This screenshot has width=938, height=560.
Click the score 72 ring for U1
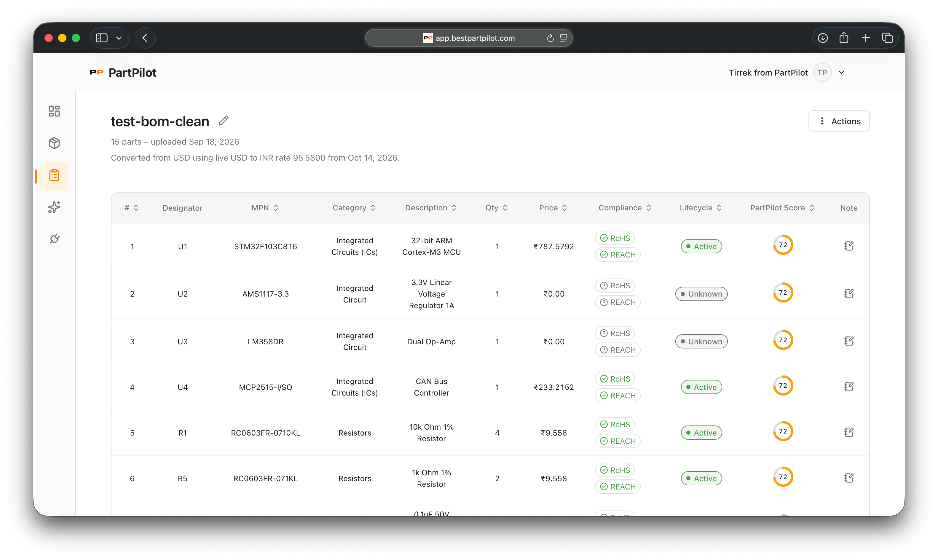coord(783,245)
